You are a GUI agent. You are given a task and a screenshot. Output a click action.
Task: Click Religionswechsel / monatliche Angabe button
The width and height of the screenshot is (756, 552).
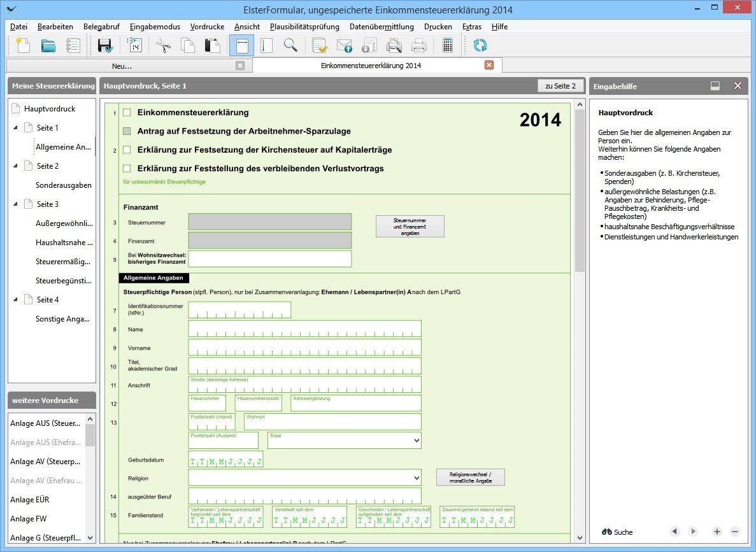(x=471, y=478)
